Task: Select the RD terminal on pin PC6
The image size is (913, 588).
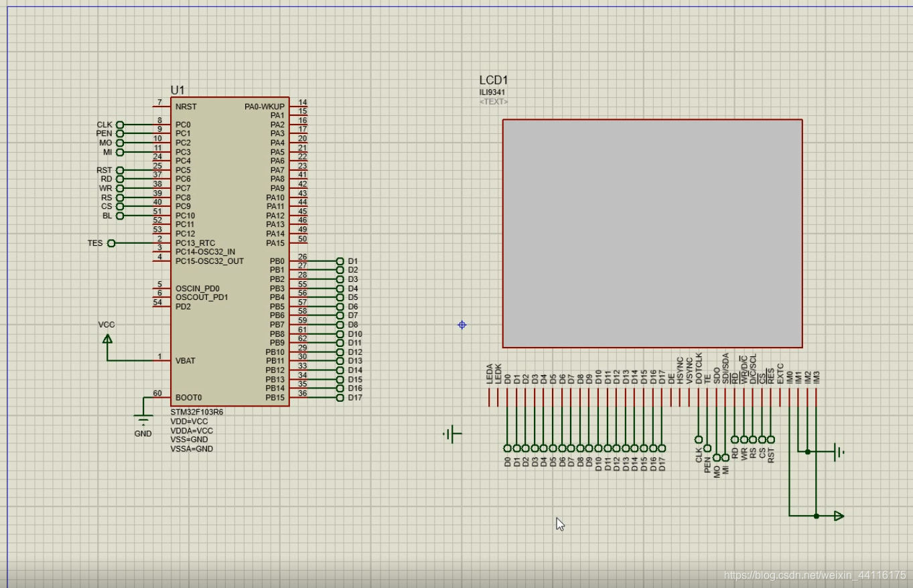Action: point(120,179)
